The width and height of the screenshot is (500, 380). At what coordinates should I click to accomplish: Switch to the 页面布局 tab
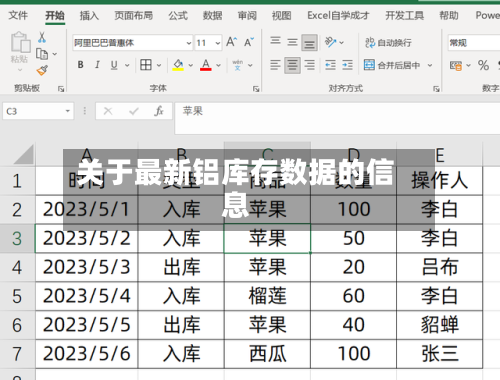[134, 15]
